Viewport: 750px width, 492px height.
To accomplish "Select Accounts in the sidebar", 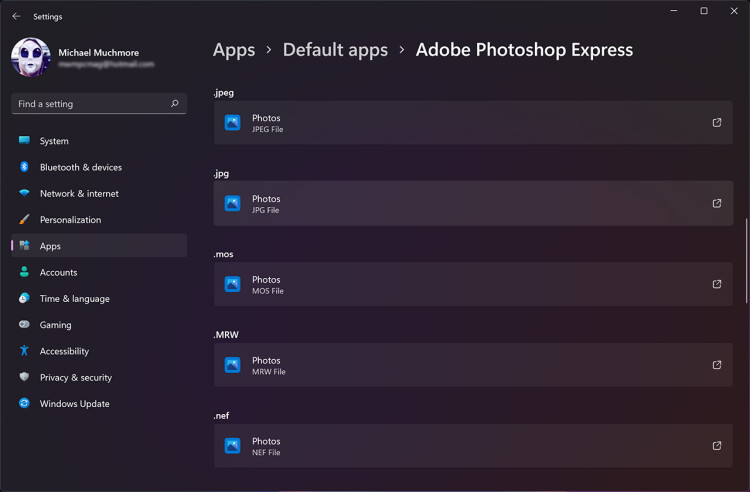I will pyautogui.click(x=58, y=272).
